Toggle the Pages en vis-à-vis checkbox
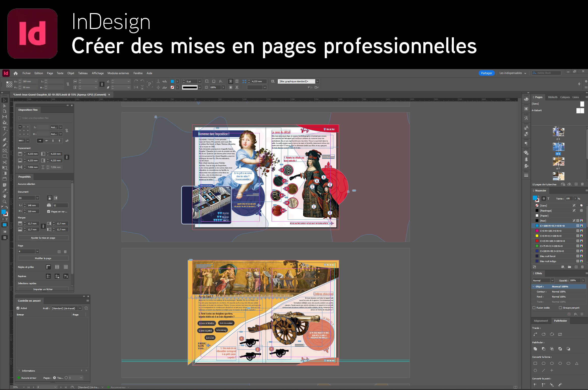 tap(49, 212)
